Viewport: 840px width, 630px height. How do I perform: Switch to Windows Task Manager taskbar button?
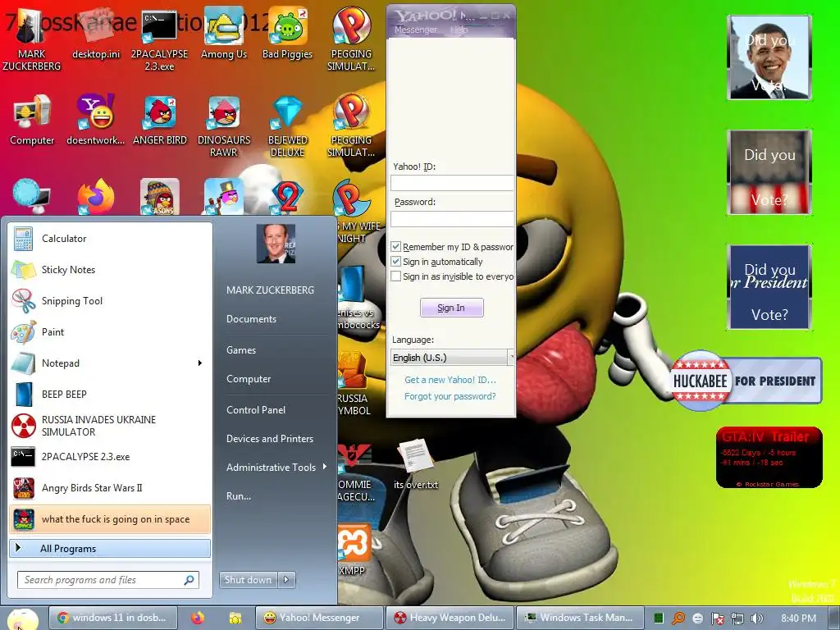coord(579,618)
